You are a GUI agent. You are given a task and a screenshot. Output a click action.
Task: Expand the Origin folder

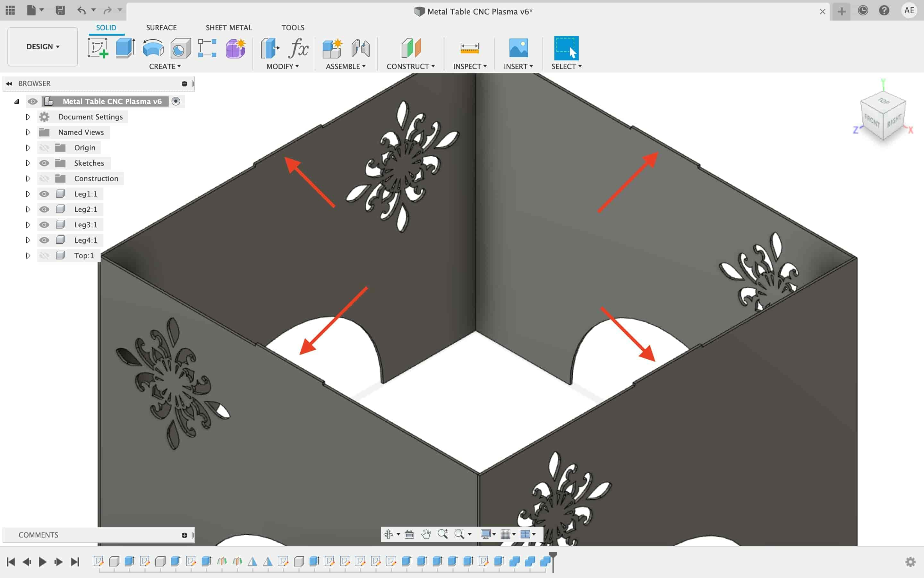click(28, 148)
